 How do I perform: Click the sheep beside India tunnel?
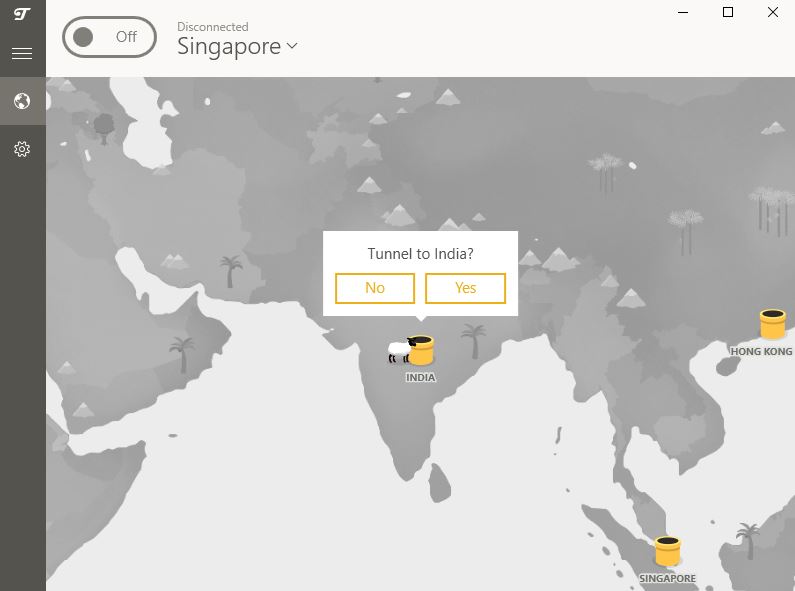[x=399, y=351]
